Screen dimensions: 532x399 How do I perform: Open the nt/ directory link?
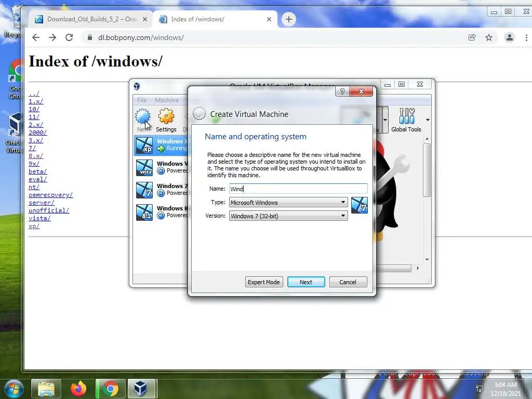34,187
